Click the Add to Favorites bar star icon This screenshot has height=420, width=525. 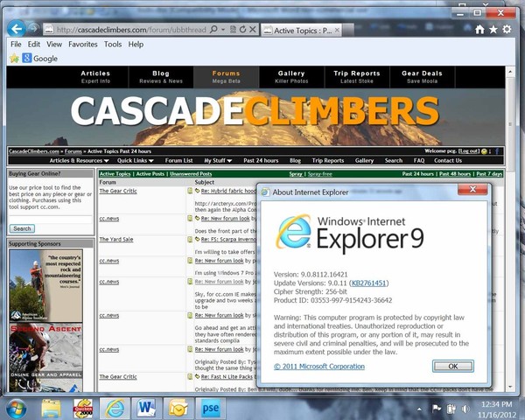click(14, 59)
